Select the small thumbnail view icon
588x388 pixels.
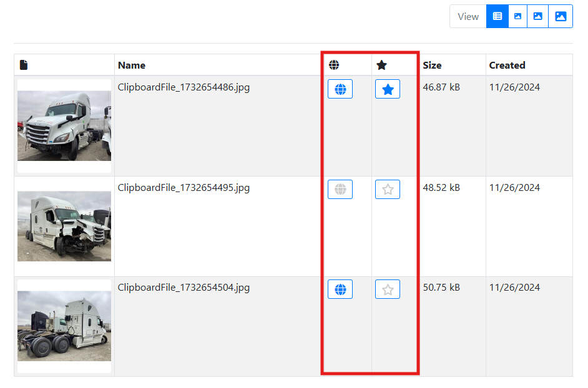(x=517, y=17)
